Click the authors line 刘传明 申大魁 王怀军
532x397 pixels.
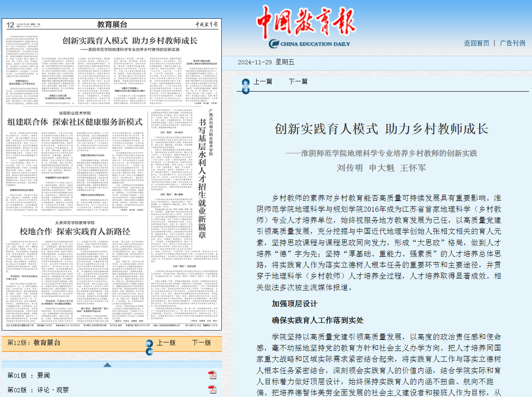tap(381, 168)
